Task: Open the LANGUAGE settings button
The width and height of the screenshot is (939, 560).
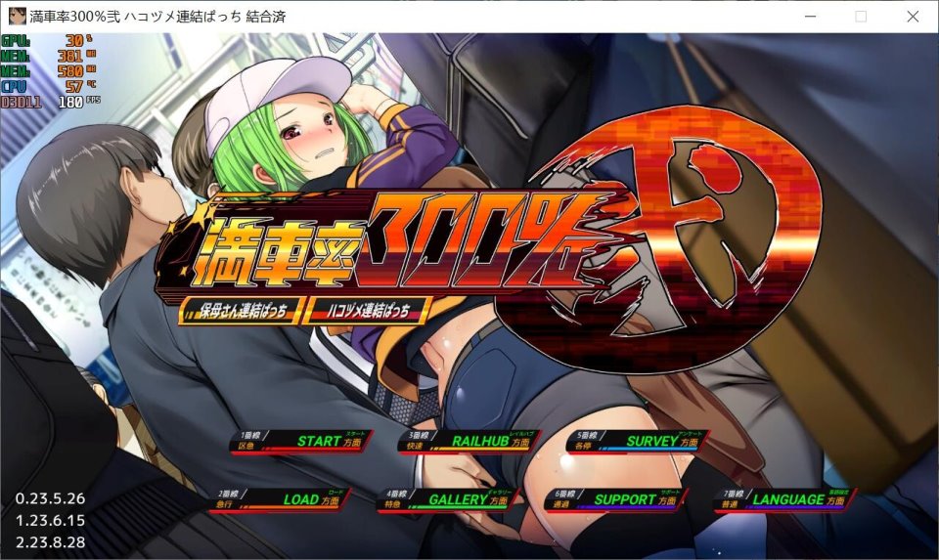Action: [784, 499]
